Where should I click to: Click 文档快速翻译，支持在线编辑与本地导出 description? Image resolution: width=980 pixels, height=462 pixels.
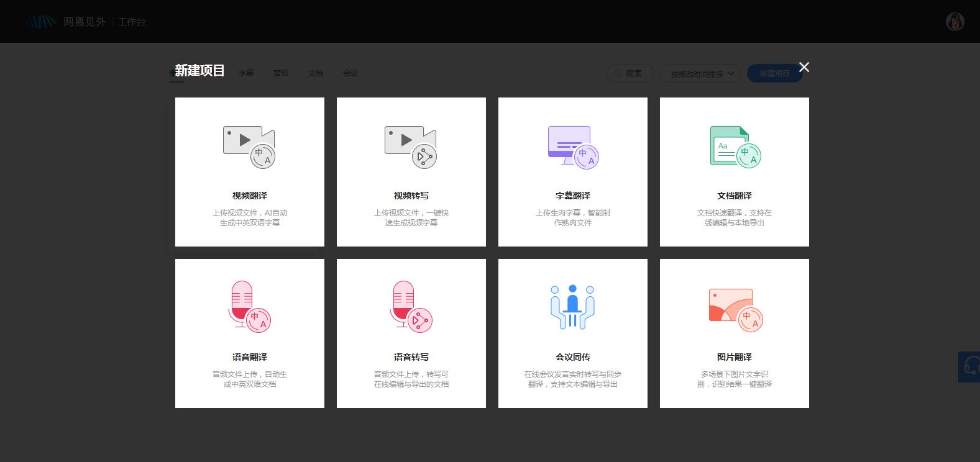[735, 217]
